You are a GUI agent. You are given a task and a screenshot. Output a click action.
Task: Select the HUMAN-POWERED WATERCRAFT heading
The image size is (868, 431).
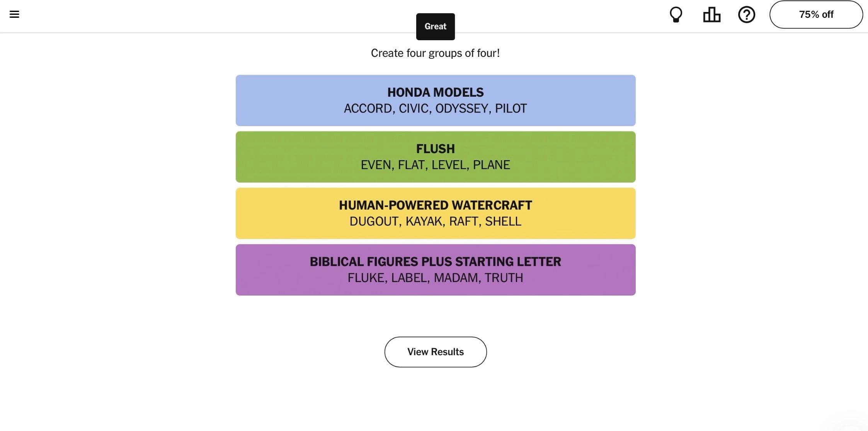coord(435,205)
